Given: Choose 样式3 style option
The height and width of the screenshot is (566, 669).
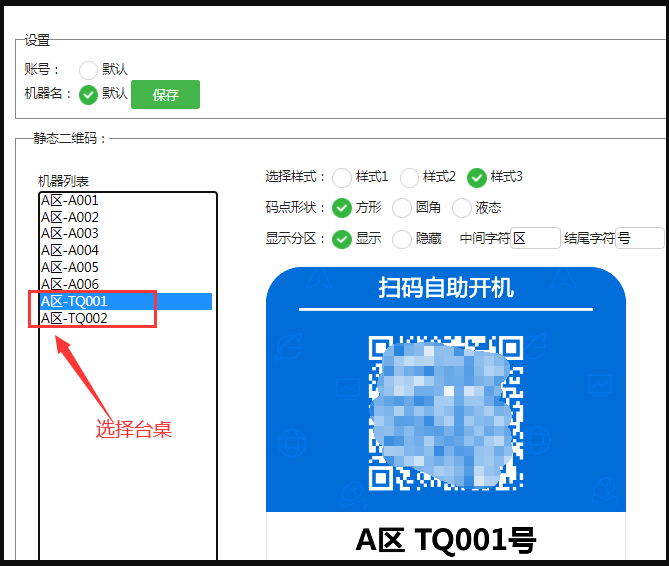Looking at the screenshot, I should pos(477,177).
